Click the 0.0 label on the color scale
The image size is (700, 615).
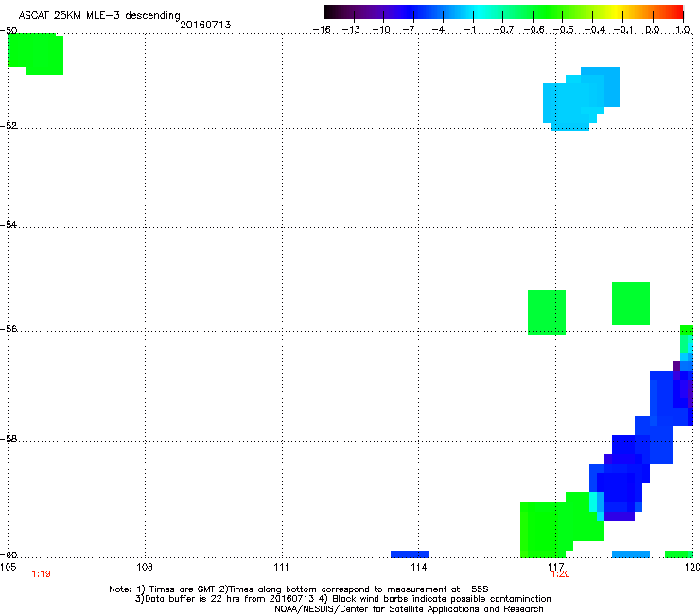[x=653, y=30]
